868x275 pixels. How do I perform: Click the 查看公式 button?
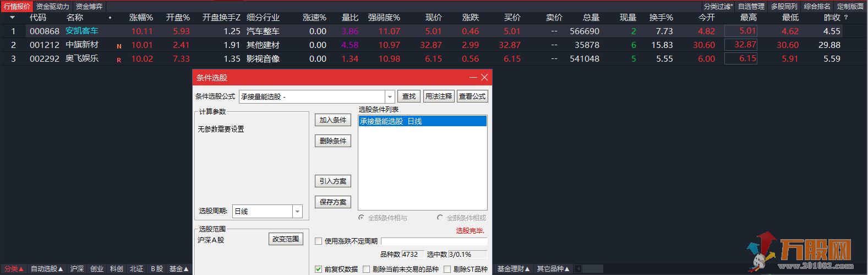coord(472,96)
